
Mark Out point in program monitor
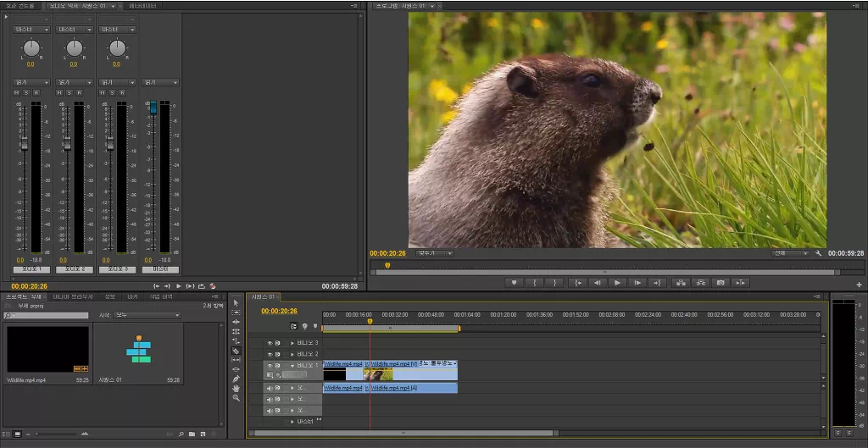(x=554, y=283)
